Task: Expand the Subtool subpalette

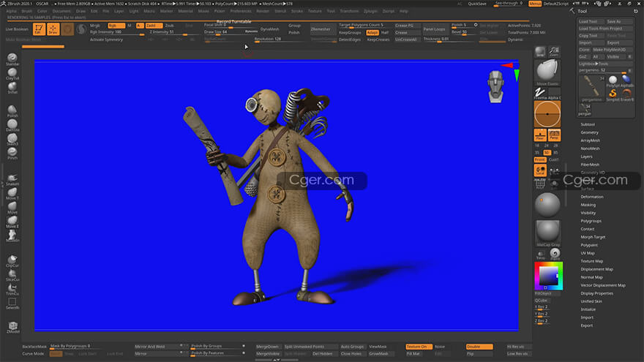Action: 588,124
